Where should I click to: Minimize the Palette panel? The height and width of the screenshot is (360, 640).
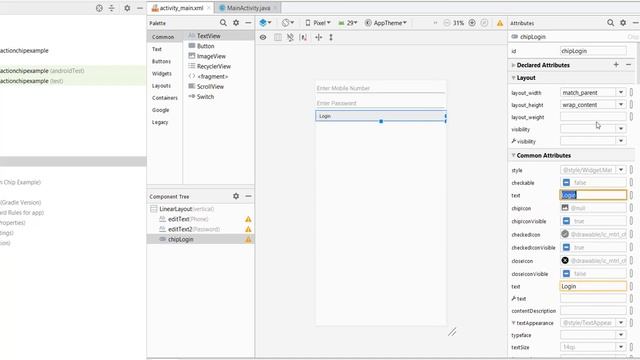click(248, 23)
